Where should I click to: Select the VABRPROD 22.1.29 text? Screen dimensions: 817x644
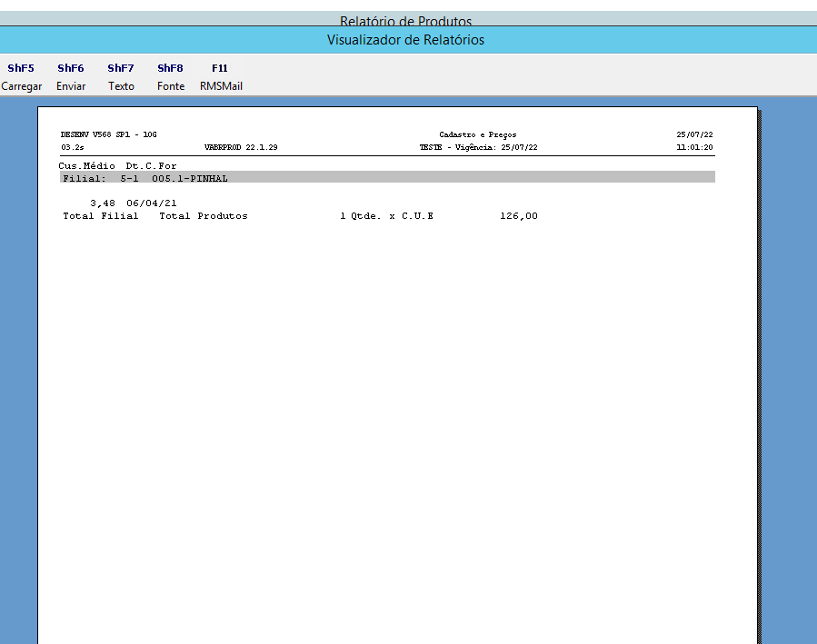(241, 147)
